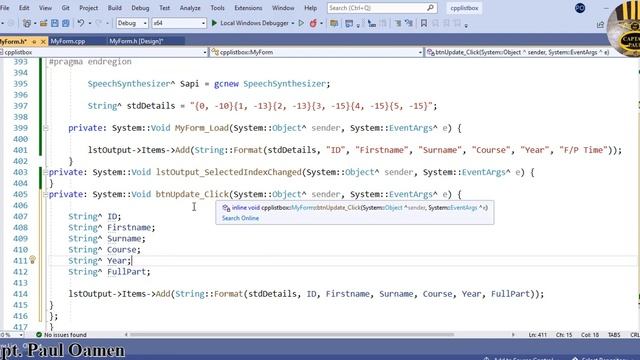Screen dimensions: 640x360
Task: Click the Search Online link in tooltip
Action: point(240,218)
